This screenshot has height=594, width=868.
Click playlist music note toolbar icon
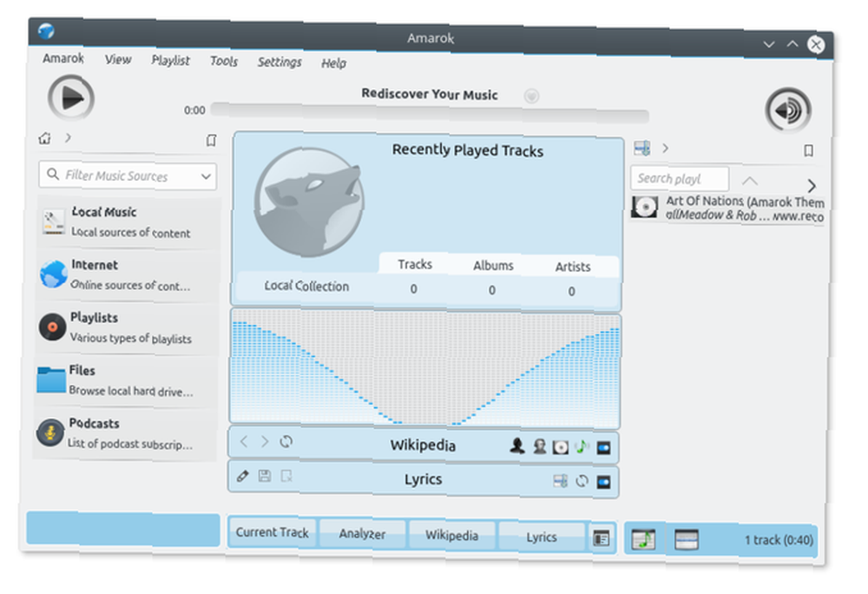(644, 539)
